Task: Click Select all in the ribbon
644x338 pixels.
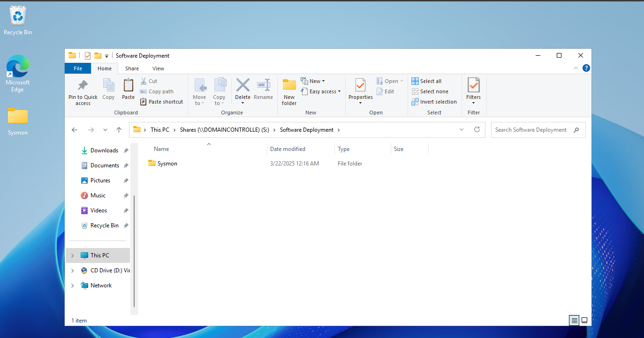Action: (426, 81)
